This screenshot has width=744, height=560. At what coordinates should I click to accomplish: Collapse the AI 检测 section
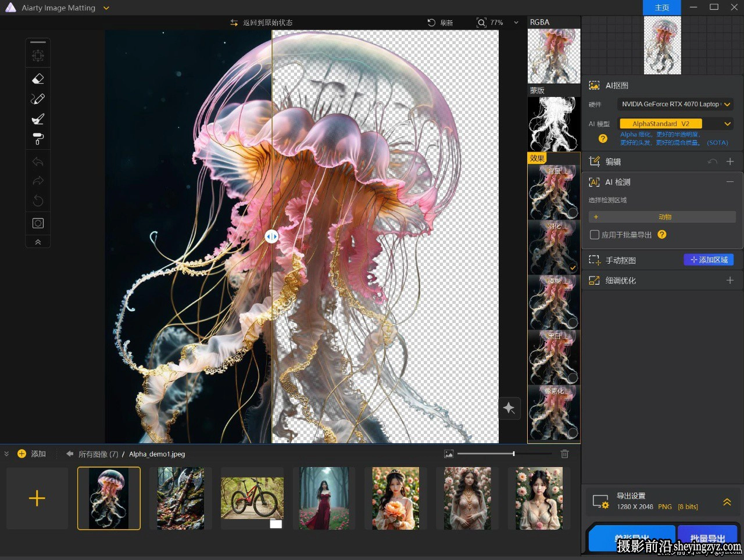tap(730, 182)
